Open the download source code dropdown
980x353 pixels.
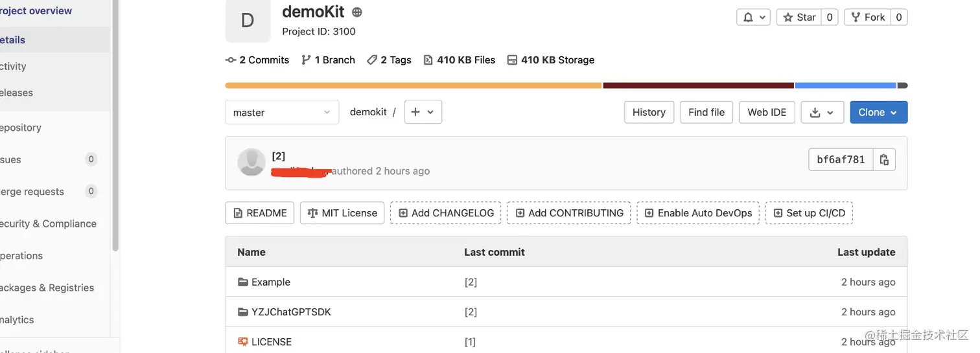point(822,112)
